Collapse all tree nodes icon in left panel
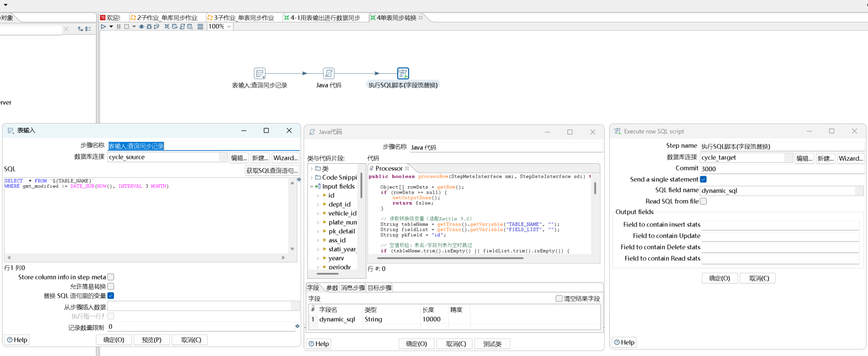 point(88,29)
